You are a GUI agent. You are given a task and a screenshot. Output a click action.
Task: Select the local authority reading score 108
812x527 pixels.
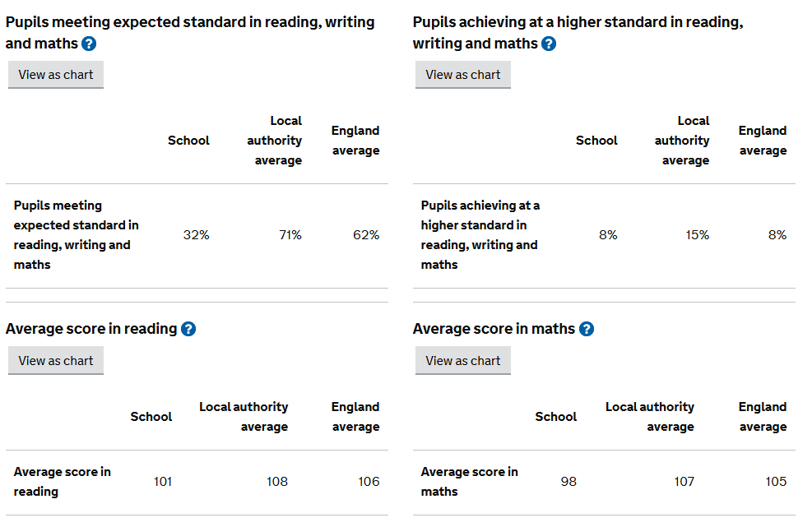[277, 482]
